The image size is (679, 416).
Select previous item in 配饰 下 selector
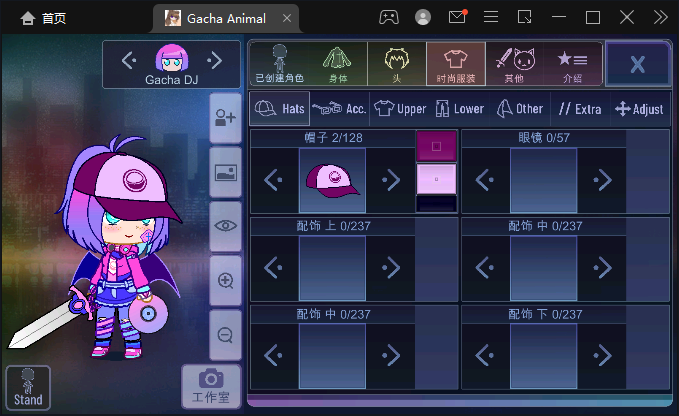point(485,356)
